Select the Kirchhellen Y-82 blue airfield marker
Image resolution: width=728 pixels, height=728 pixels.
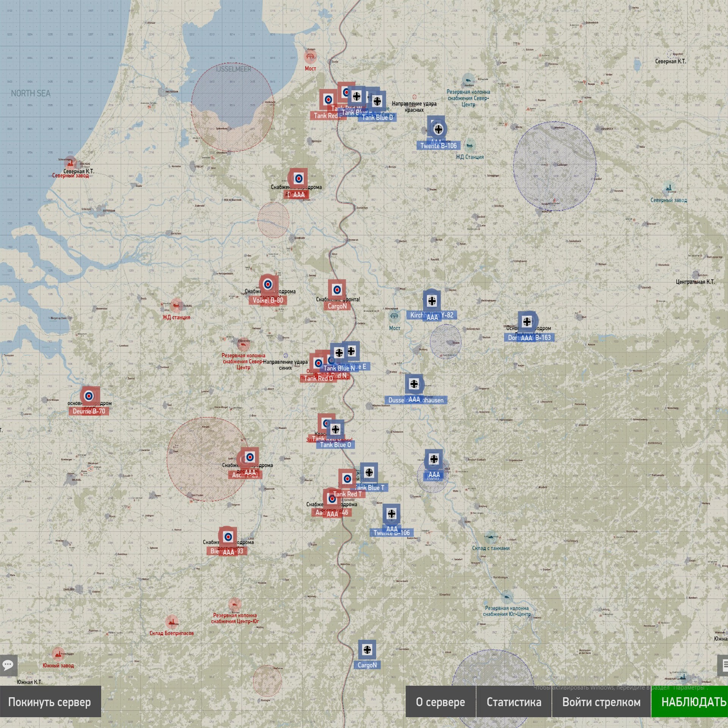432,301
